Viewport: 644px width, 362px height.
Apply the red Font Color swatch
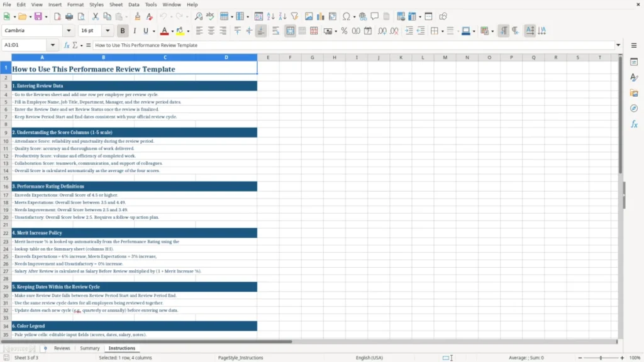[164, 31]
